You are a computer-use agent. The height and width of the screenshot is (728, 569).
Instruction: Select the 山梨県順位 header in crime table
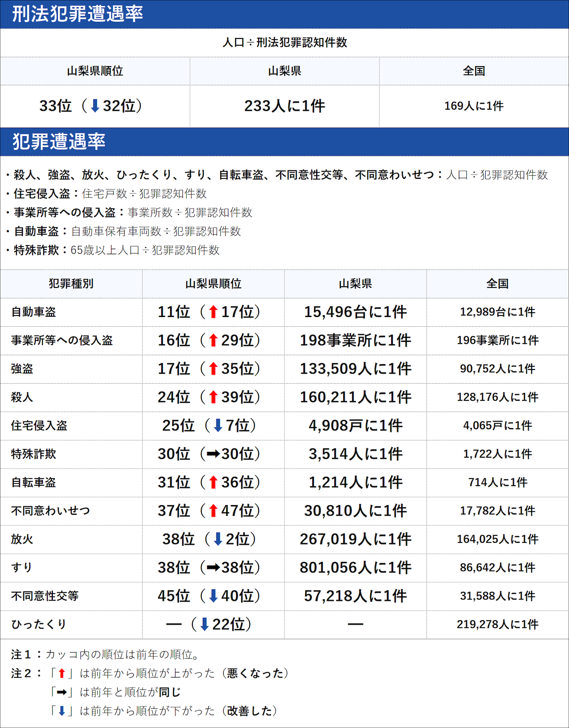[213, 284]
